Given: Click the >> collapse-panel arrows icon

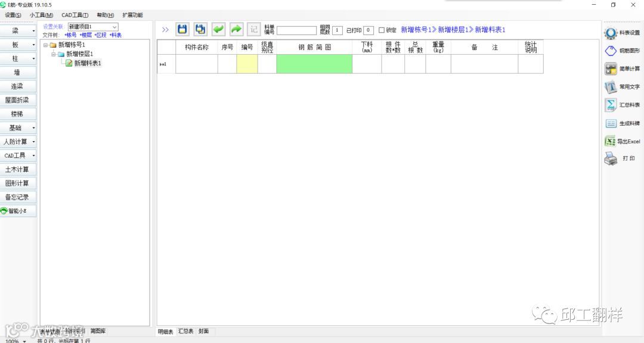Looking at the screenshot, I should [165, 30].
